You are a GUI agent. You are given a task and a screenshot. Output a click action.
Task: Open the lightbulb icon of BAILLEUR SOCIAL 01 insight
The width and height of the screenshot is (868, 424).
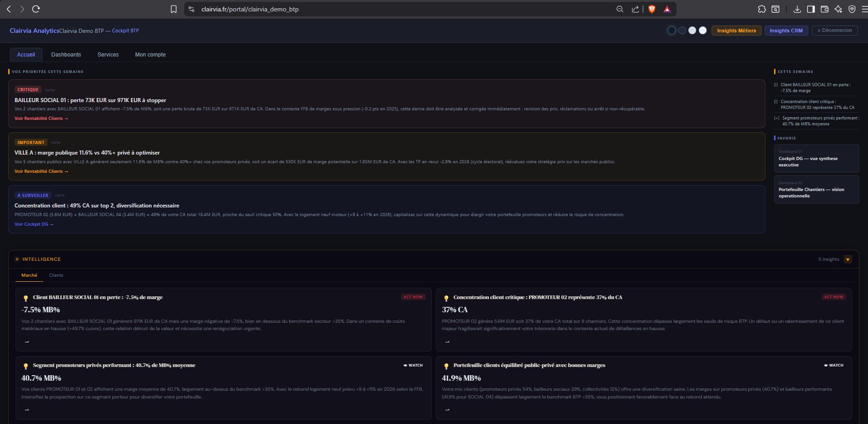26,298
